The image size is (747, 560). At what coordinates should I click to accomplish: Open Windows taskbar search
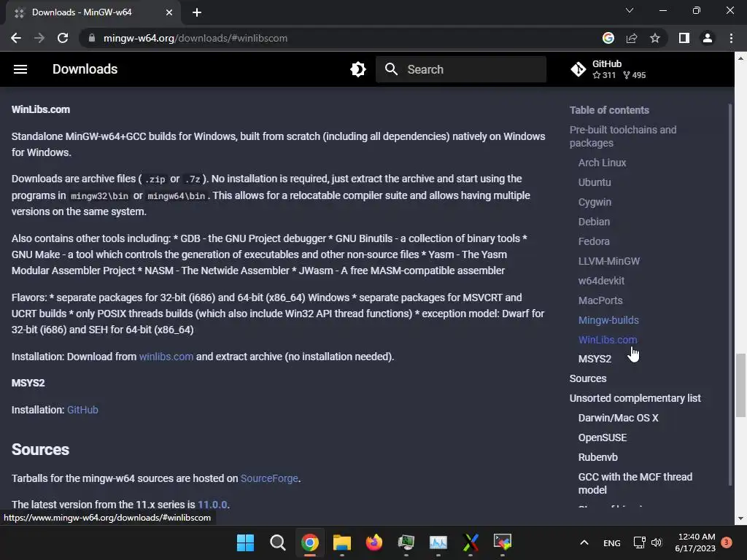coord(277,542)
